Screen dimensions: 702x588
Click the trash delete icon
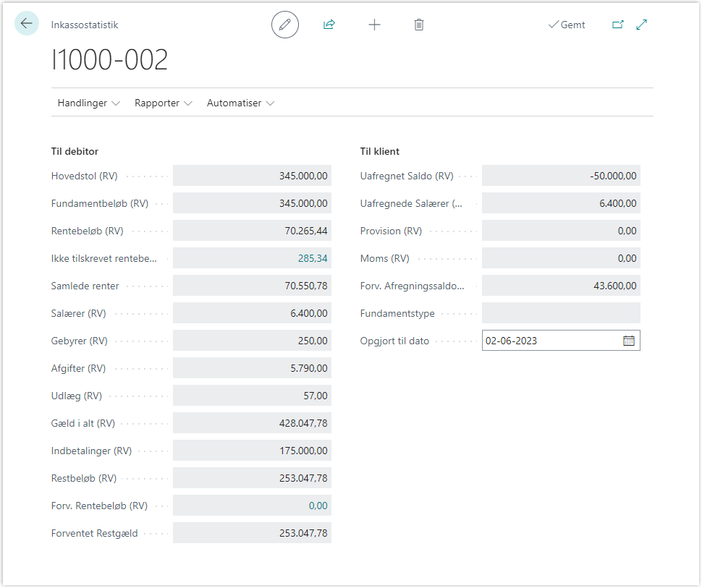pos(419,25)
